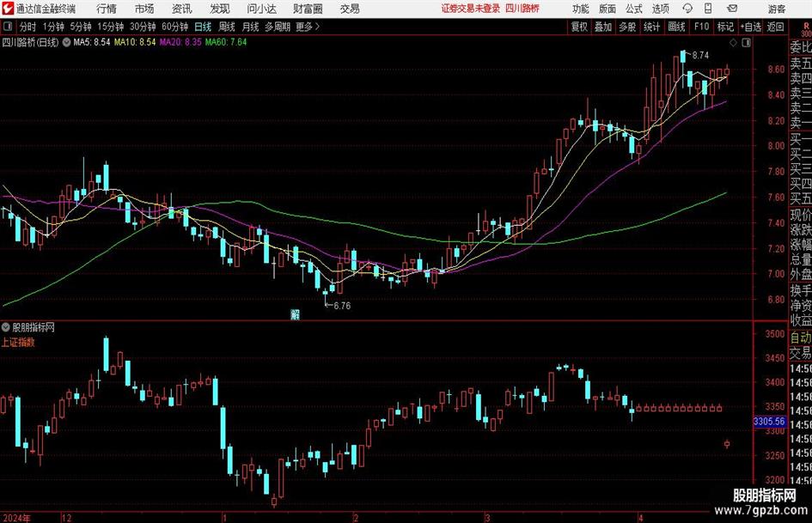Open the 市场 menu
The width and height of the screenshot is (812, 523).
click(144, 9)
